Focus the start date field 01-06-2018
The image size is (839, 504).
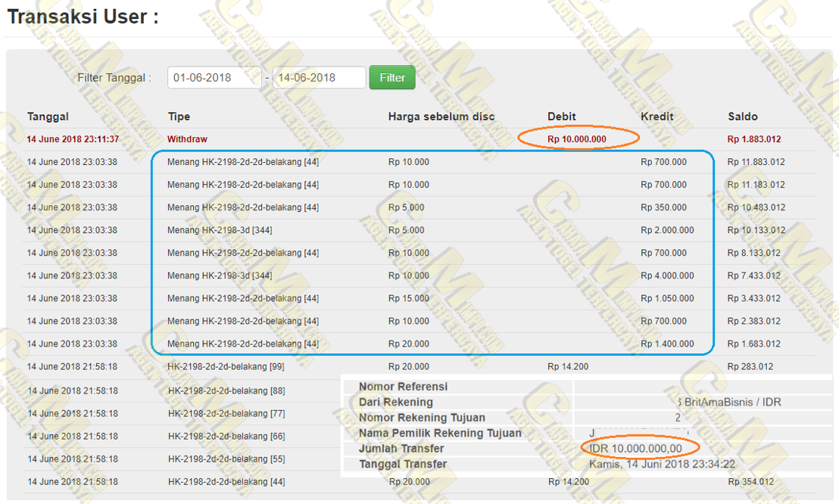tap(214, 77)
